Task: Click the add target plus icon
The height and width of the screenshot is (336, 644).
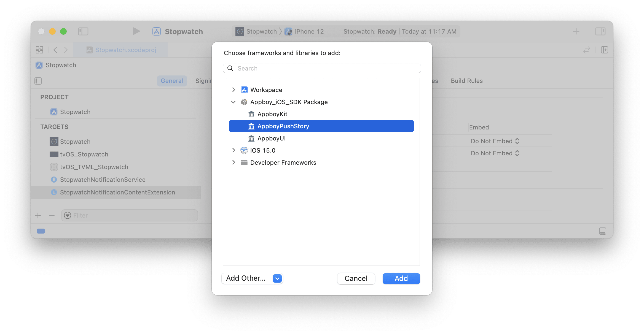Action: coord(38,215)
